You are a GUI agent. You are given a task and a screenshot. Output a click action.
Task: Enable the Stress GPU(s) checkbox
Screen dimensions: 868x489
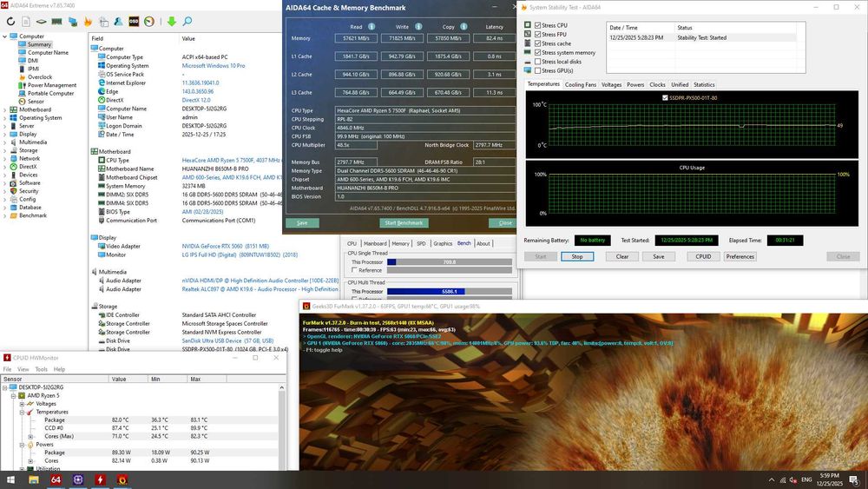coord(537,71)
